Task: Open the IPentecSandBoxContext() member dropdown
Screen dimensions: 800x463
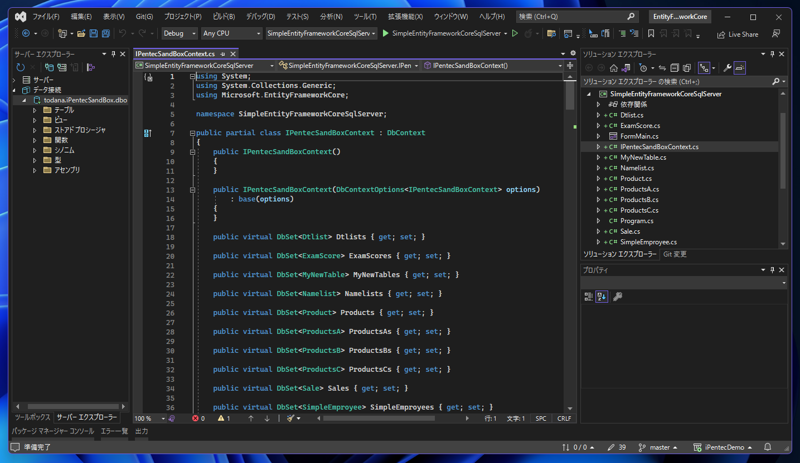Action: click(x=493, y=65)
